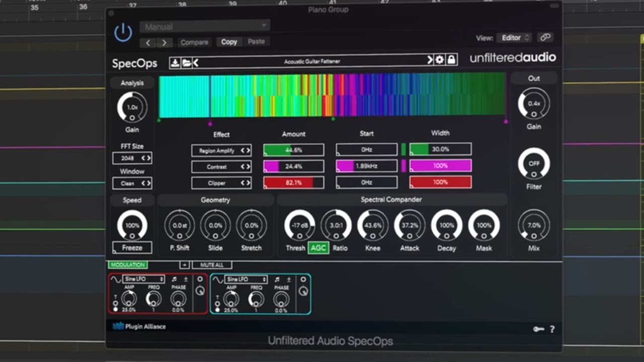
Task: Click the Decay 100% knob
Action: click(x=447, y=225)
